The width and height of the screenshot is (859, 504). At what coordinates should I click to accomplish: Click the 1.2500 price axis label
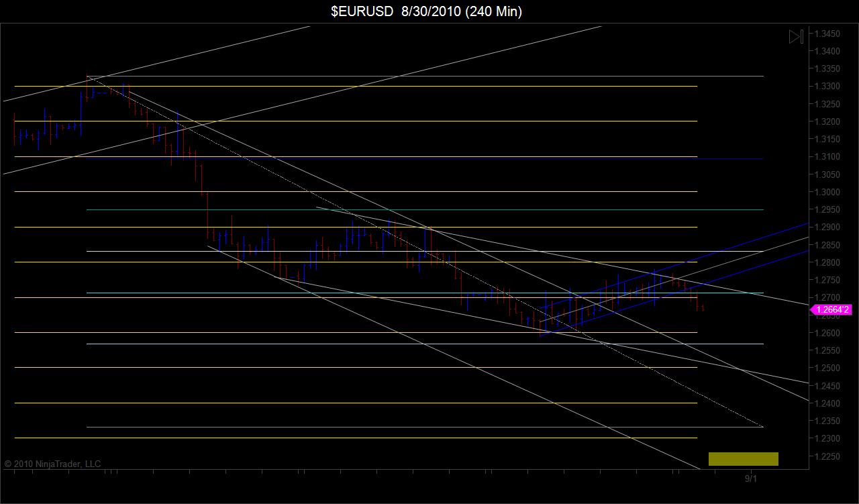[827, 368]
